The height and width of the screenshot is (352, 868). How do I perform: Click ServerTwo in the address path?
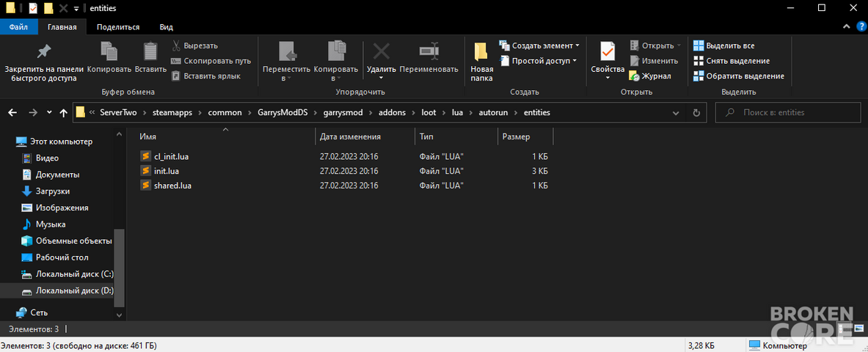(117, 112)
